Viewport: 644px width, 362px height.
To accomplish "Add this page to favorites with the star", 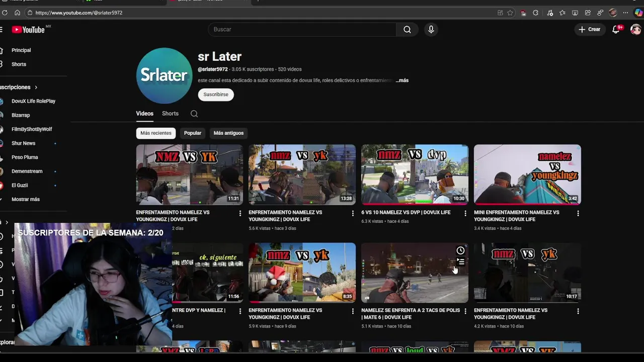I will [x=510, y=13].
